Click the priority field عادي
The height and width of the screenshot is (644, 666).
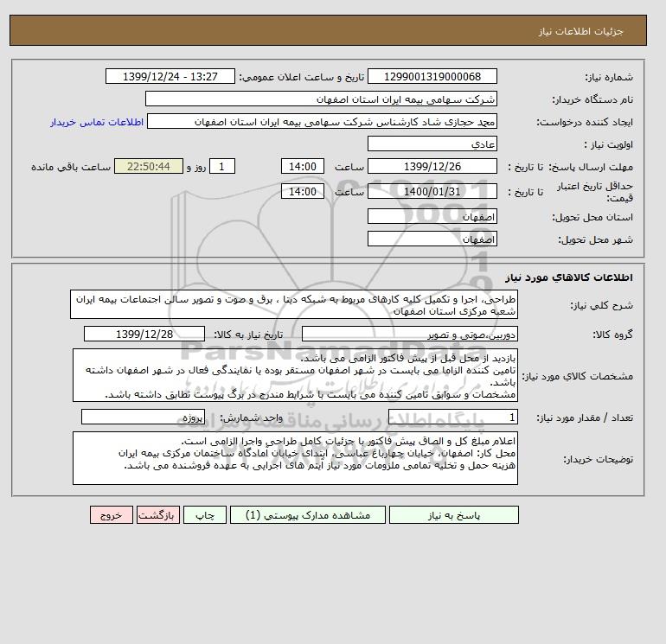(x=432, y=143)
